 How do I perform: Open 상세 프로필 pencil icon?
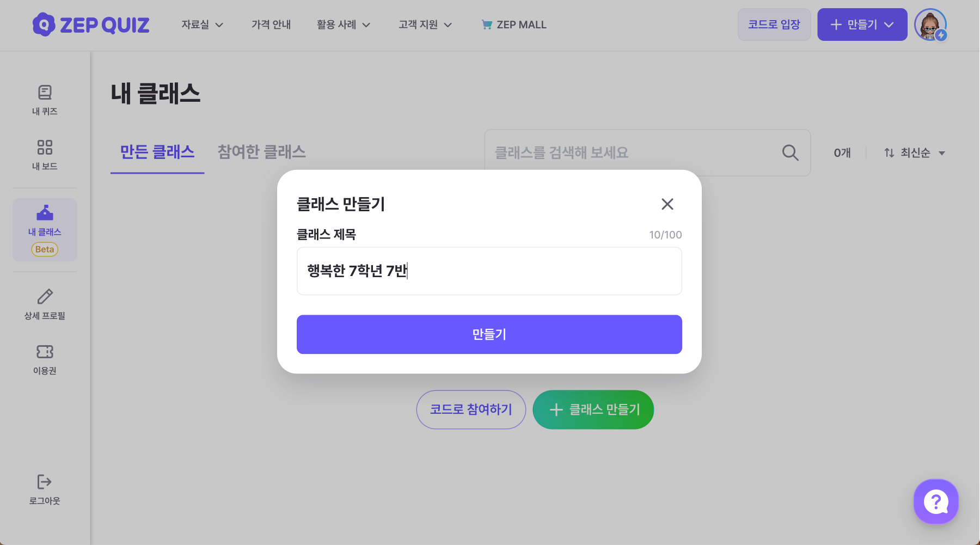coord(45,297)
